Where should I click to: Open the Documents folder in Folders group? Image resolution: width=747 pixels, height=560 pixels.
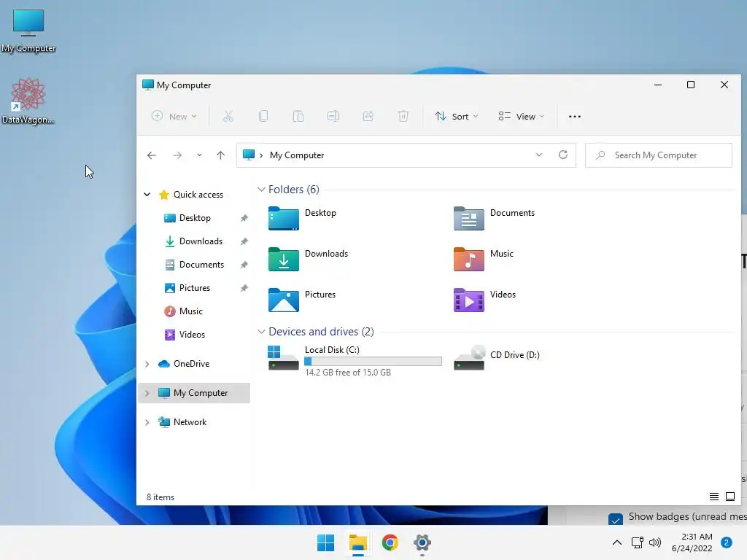tap(494, 219)
